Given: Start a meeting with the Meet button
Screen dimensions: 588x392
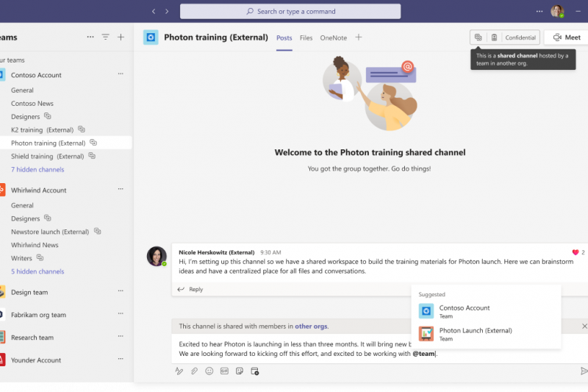Looking at the screenshot, I should (567, 38).
